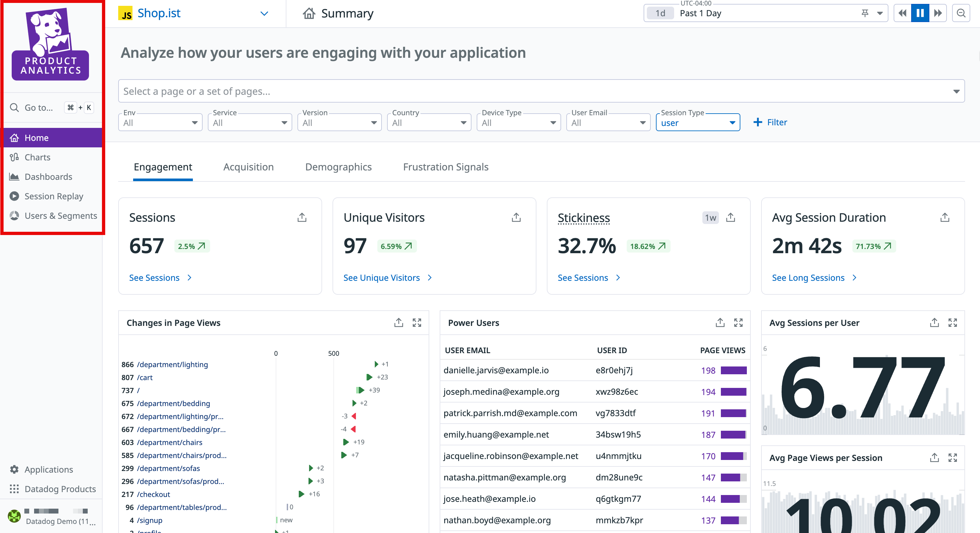980x533 pixels.
Task: Expand Changes in Page Views to fullscreen
Action: 417,323
